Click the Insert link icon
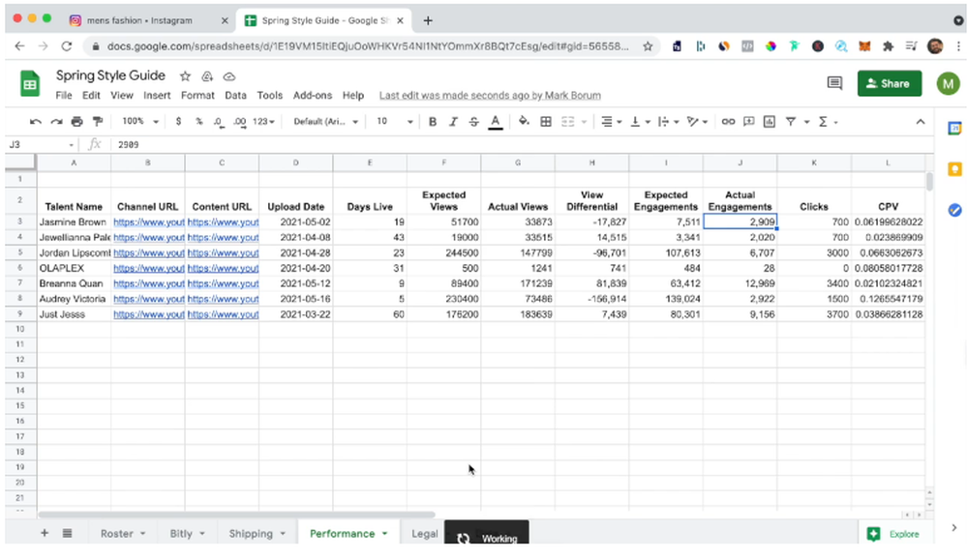This screenshot has height=560, width=968. pos(730,121)
